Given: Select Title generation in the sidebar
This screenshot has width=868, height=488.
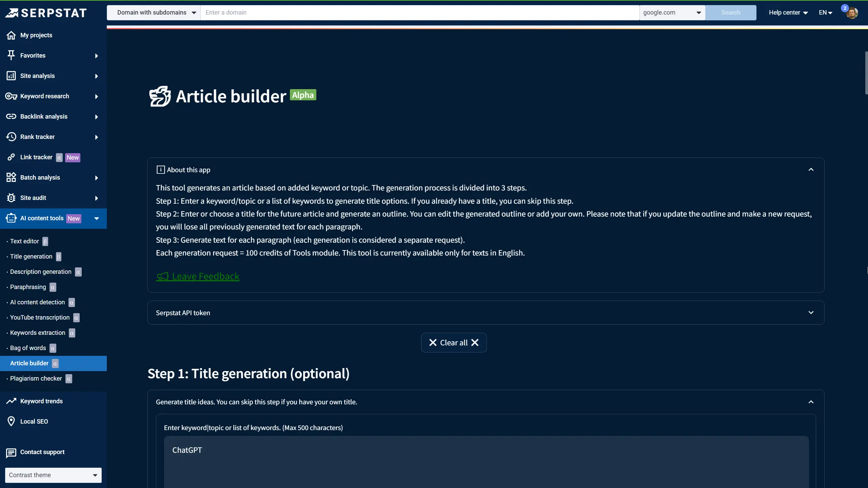Looking at the screenshot, I should point(31,257).
